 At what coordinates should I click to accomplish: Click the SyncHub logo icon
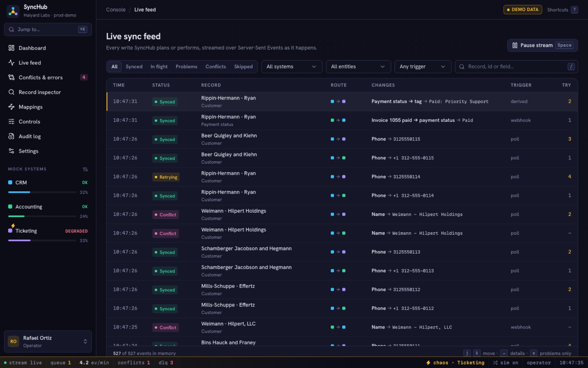[13, 11]
